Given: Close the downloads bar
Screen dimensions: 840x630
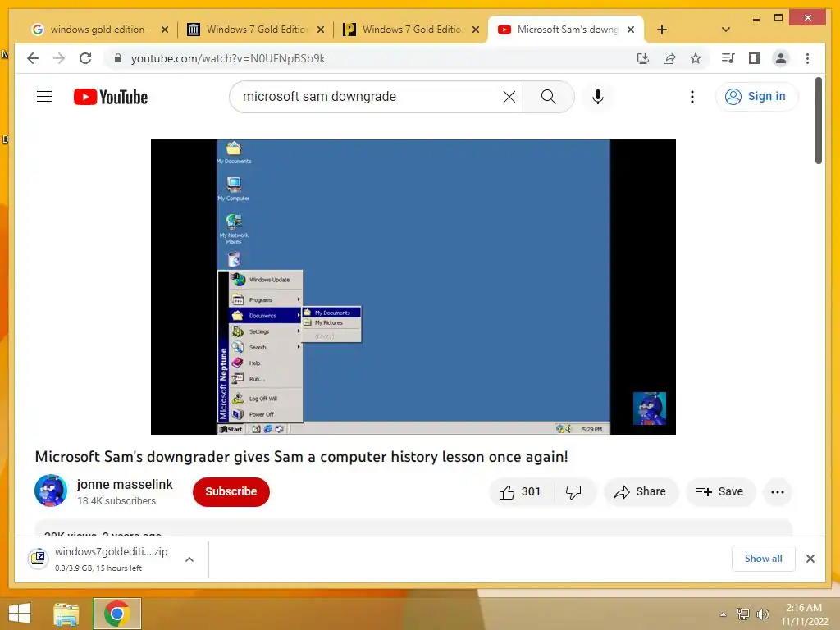Looking at the screenshot, I should (810, 559).
